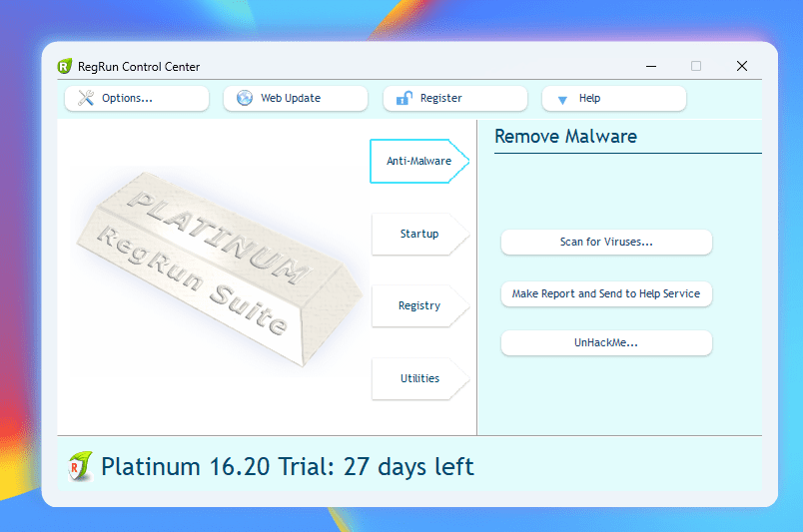Click the wrench-and-screwdriver Options icon
Viewport: 803px width, 532px height.
(85, 98)
